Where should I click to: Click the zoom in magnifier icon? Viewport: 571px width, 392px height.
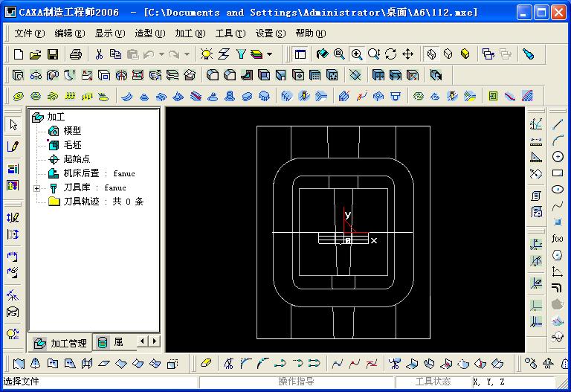click(357, 54)
